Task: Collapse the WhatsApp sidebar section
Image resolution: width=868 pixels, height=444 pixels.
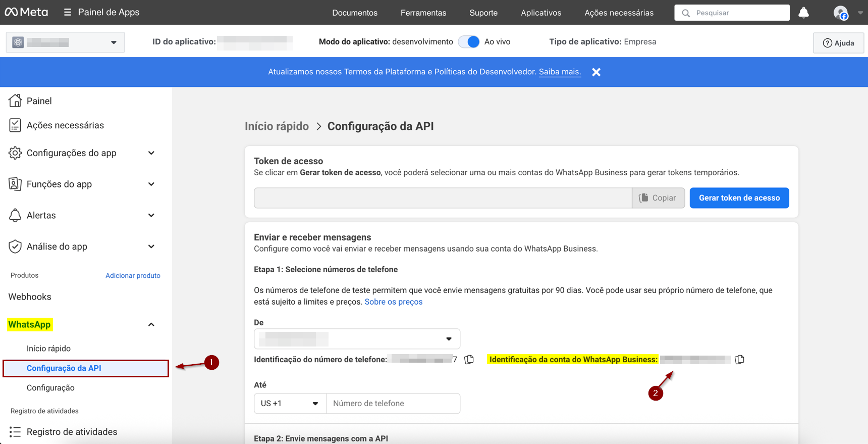Action: tap(151, 325)
